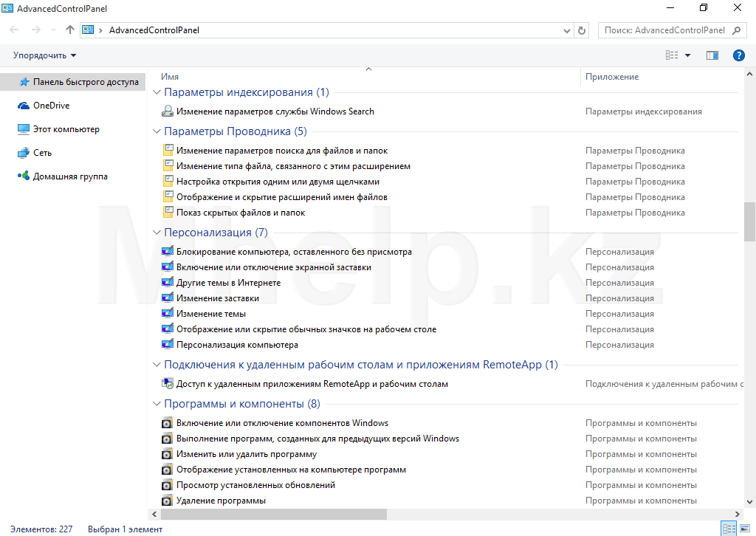Click the RemoteApp access item icon

(168, 384)
